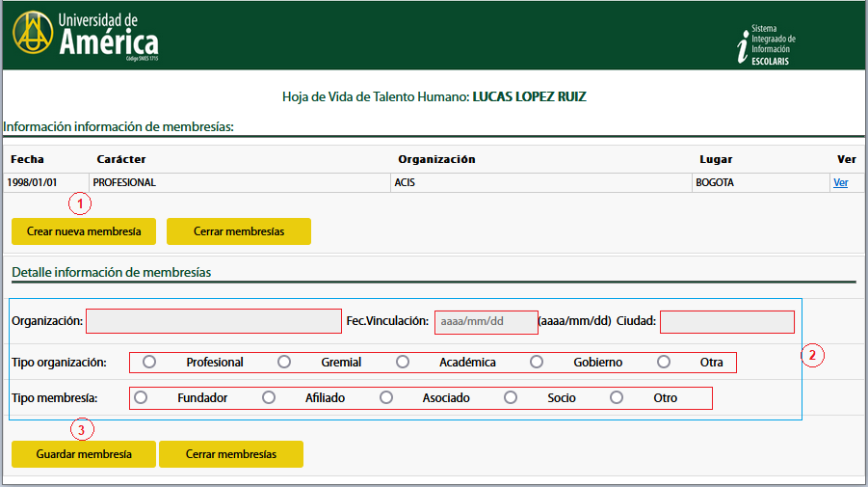
Task: Click the Carácter column header
Action: click(x=121, y=159)
